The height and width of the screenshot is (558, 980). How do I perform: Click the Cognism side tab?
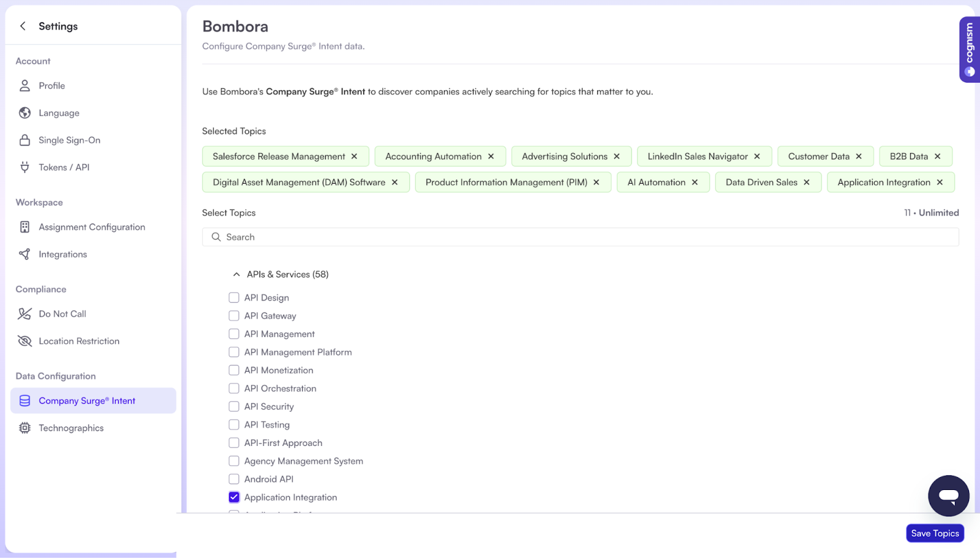click(x=969, y=50)
